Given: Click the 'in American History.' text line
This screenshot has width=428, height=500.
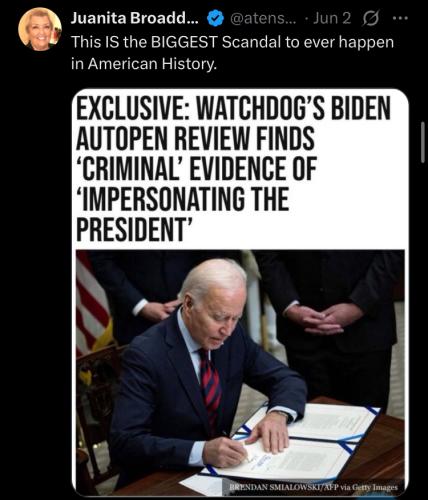Looking at the screenshot, I should [144, 64].
